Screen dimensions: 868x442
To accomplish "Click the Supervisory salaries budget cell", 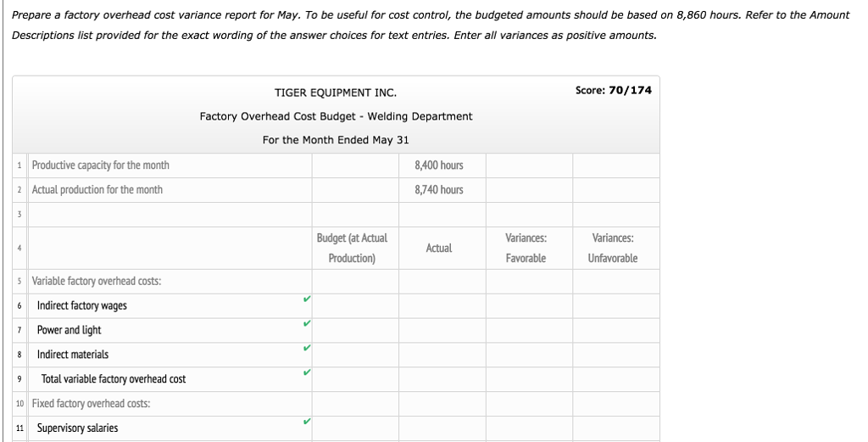I will pos(355,428).
